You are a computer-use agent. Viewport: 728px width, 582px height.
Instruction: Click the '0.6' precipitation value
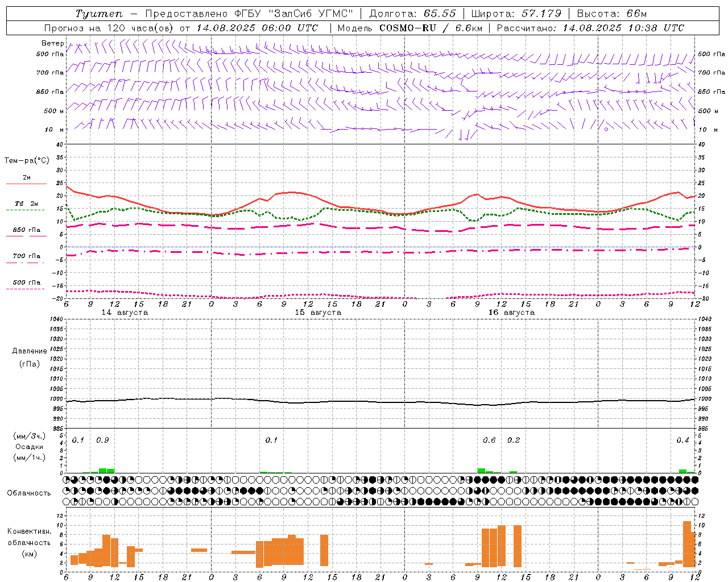click(489, 440)
